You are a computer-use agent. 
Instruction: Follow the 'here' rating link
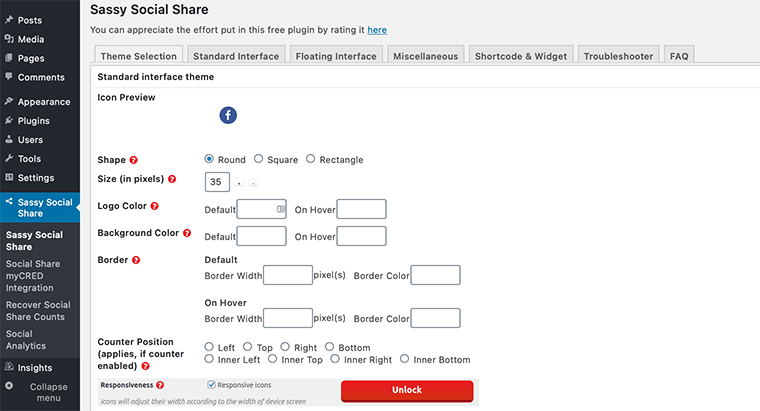pos(377,31)
